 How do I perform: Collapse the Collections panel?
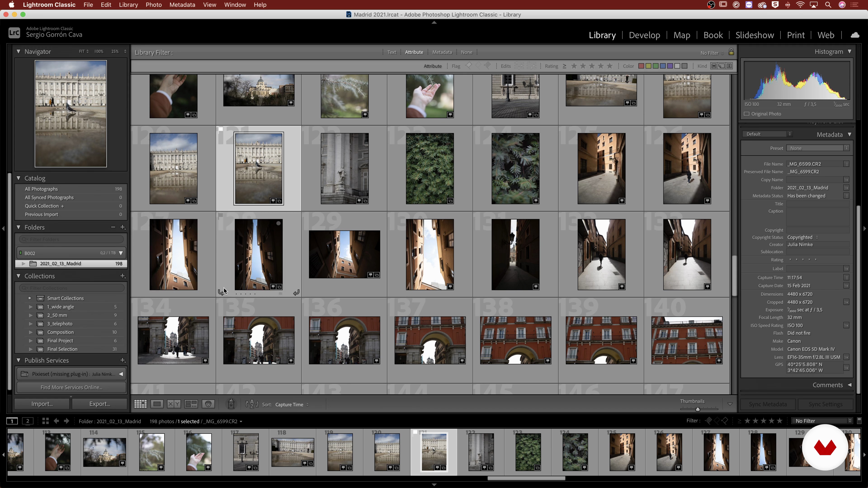click(18, 276)
